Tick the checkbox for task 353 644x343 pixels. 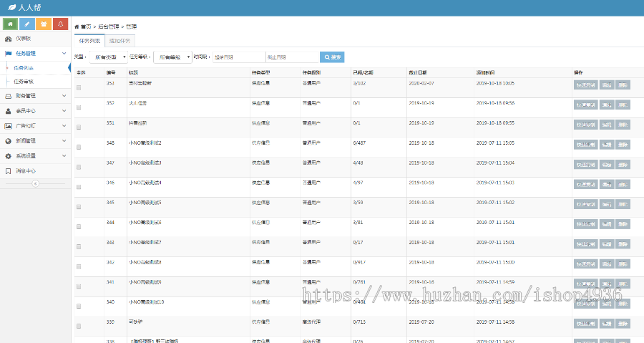tap(79, 87)
